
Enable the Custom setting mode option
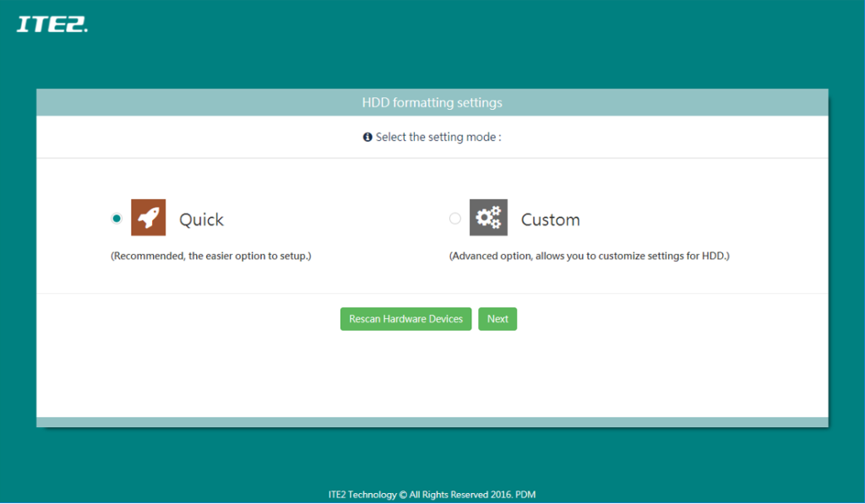pyautogui.click(x=455, y=217)
